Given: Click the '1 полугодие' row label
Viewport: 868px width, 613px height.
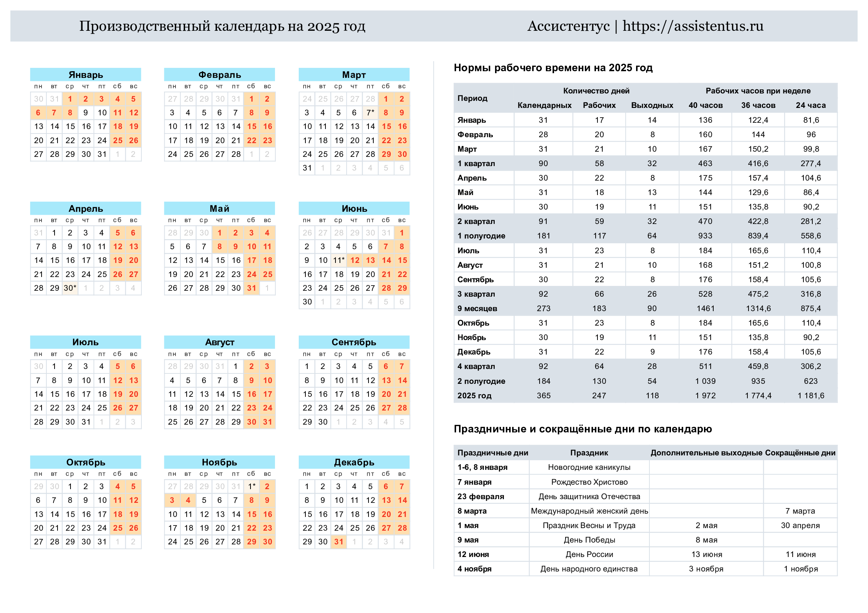Looking at the screenshot, I should (481, 236).
